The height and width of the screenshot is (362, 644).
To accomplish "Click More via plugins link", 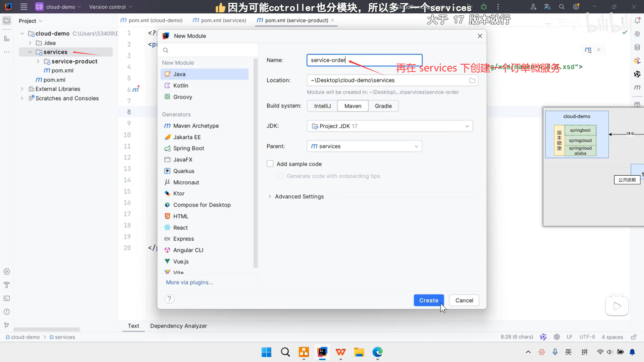I will (189, 282).
